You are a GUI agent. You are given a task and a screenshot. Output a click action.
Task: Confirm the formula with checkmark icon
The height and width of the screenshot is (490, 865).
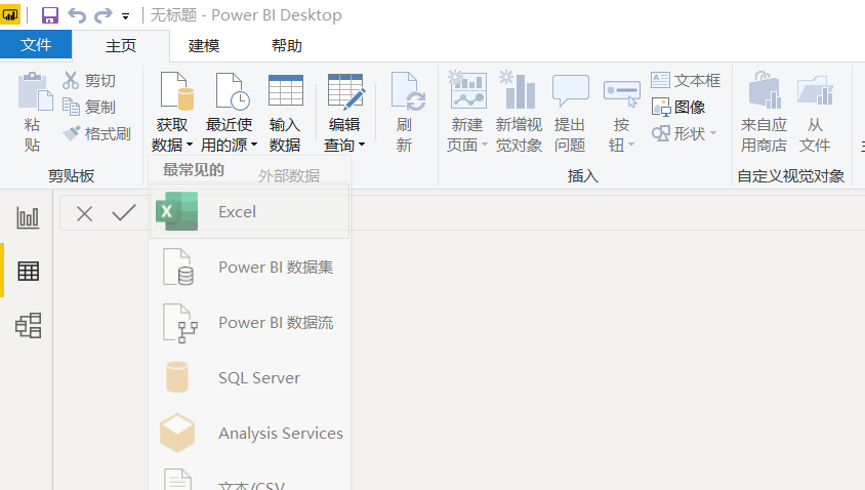124,212
